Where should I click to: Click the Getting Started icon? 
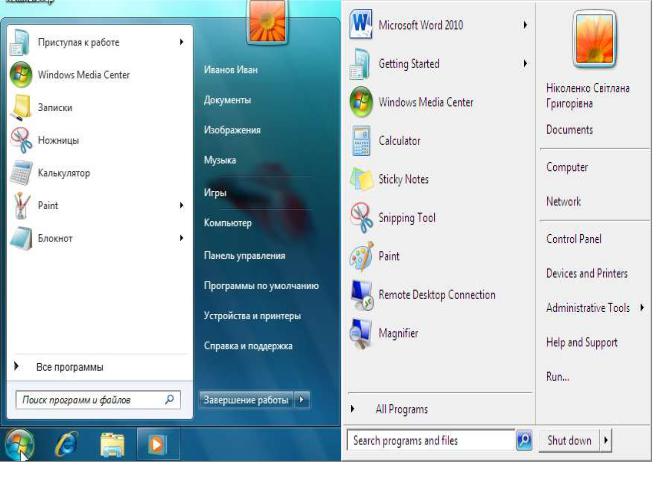[360, 64]
